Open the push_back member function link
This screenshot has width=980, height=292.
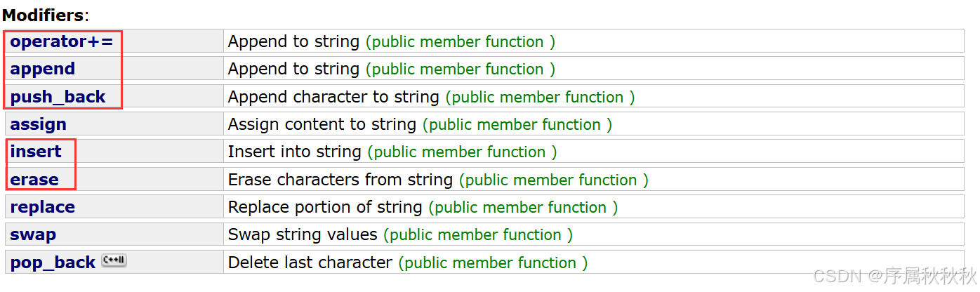(58, 97)
